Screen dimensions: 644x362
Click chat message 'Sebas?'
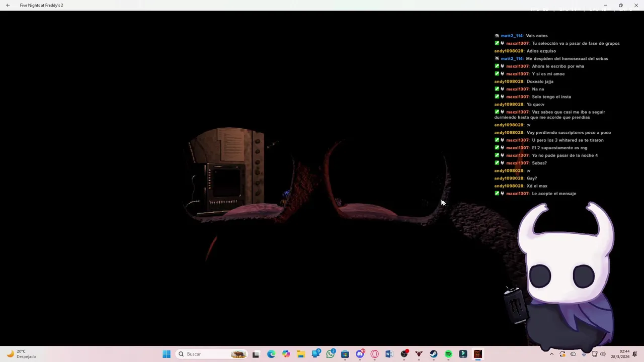click(x=539, y=163)
